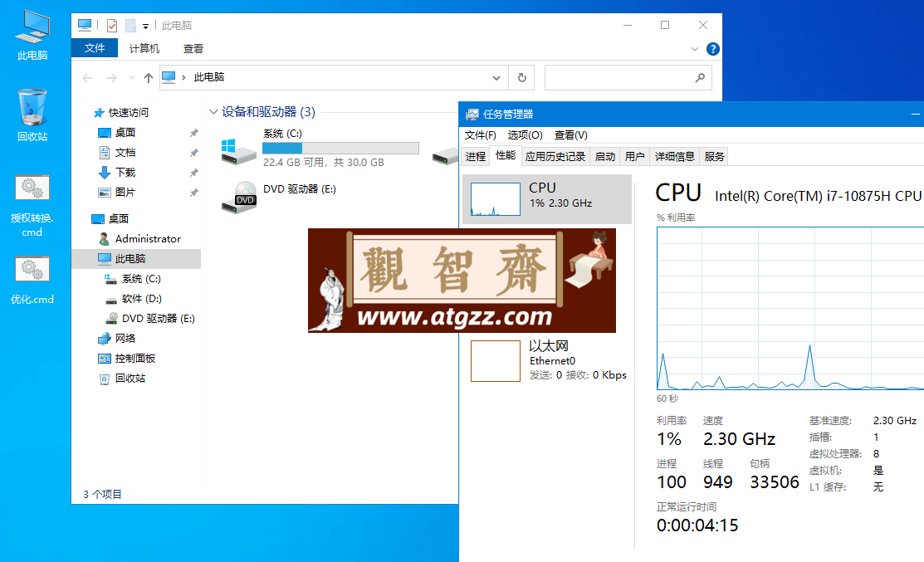Open the 计算机 ribbon tab
924x562 pixels.
[144, 48]
